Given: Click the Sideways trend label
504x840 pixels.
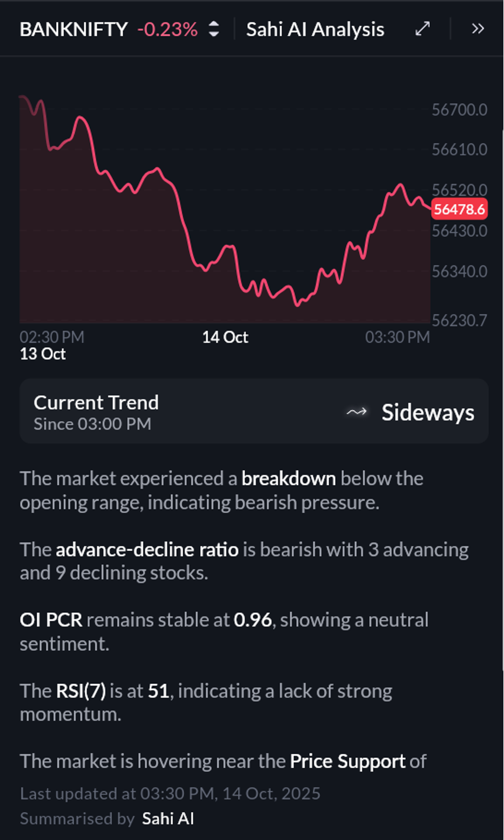Looking at the screenshot, I should pos(427,412).
